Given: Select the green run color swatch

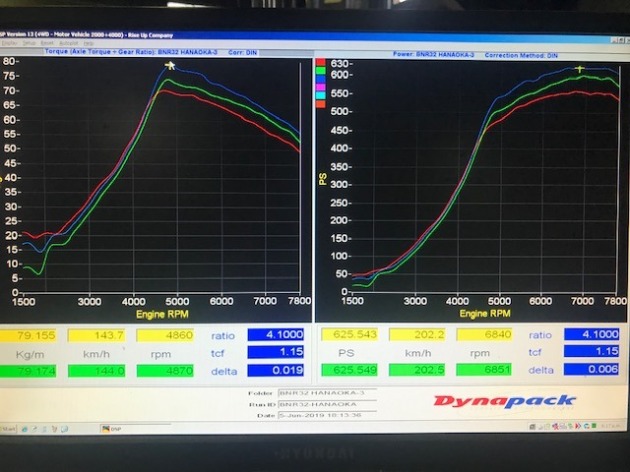Looking at the screenshot, I should [319, 73].
